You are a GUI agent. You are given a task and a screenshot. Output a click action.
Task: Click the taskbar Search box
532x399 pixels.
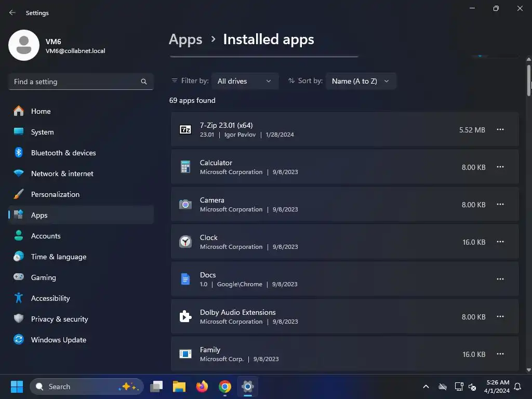pyautogui.click(x=87, y=387)
